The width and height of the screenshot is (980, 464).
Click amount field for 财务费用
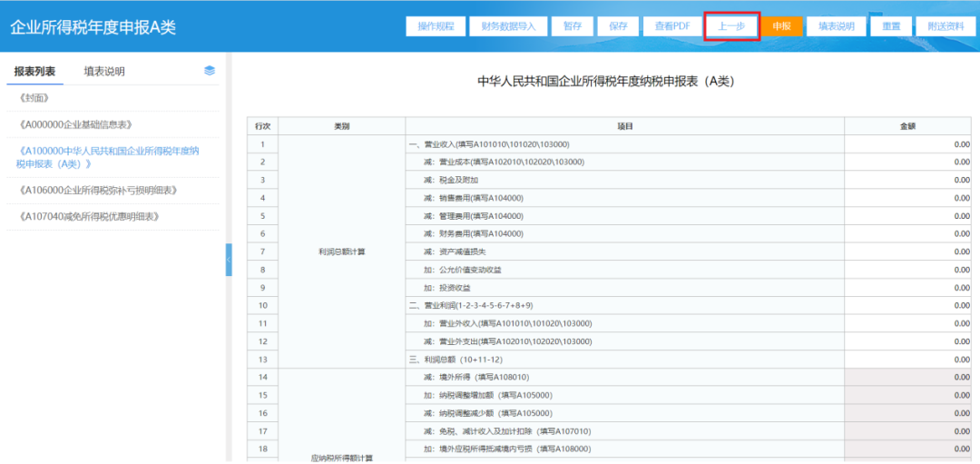pos(908,234)
